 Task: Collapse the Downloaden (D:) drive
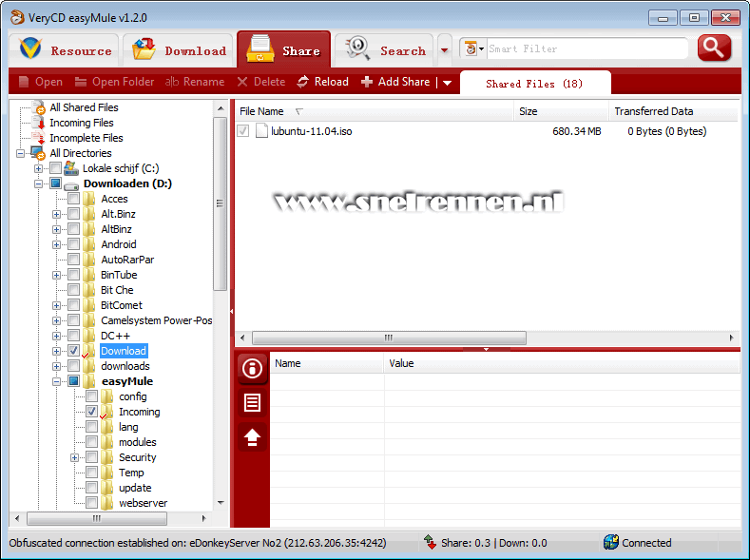point(38,183)
